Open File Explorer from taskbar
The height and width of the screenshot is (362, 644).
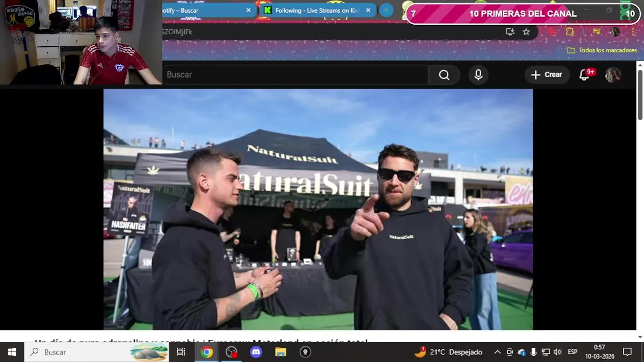[x=281, y=352]
